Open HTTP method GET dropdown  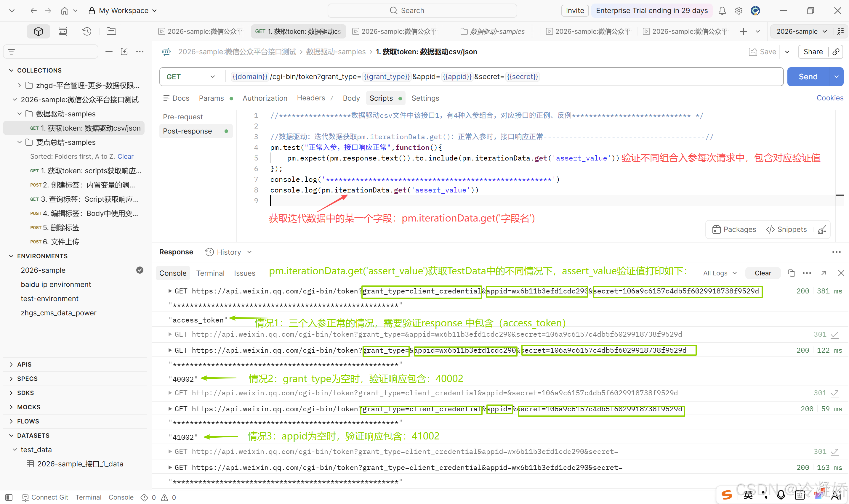point(191,77)
